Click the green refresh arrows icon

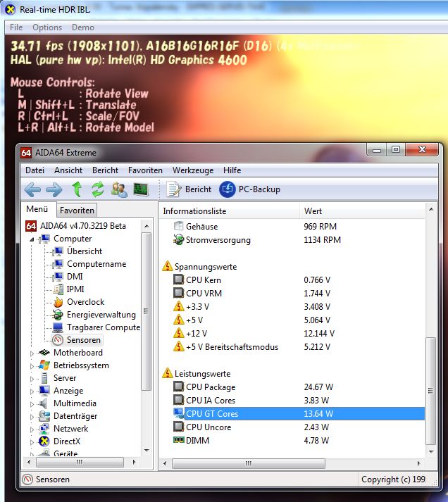point(98,189)
